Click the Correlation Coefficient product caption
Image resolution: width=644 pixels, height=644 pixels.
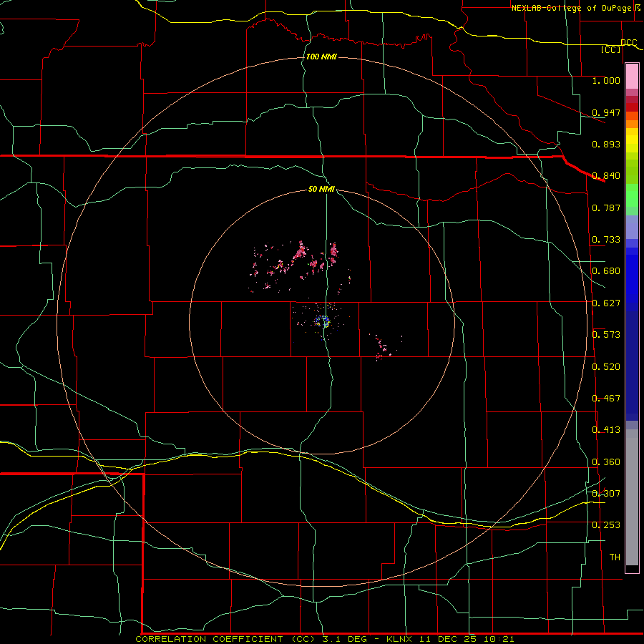tap(324, 639)
